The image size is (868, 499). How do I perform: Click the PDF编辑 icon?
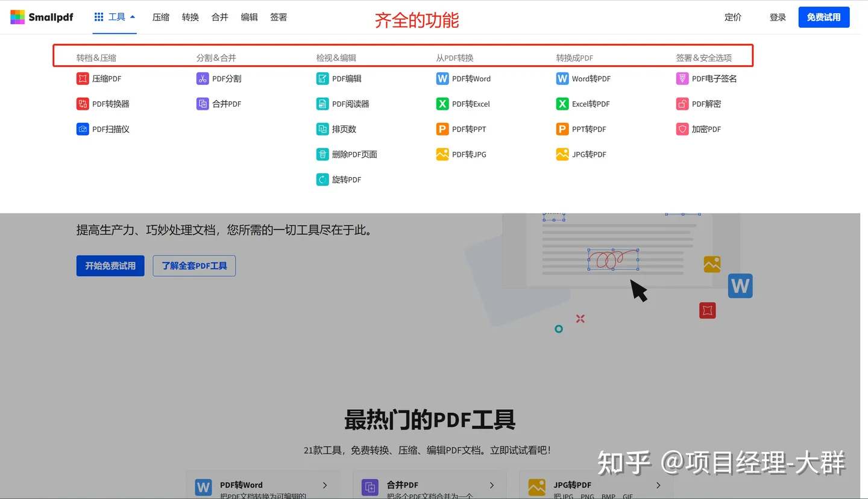click(x=322, y=78)
